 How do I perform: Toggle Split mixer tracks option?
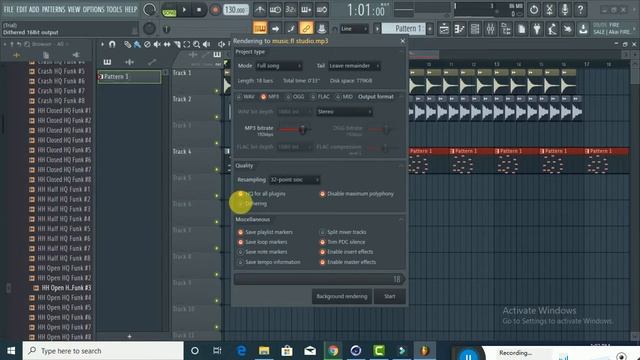point(343,232)
